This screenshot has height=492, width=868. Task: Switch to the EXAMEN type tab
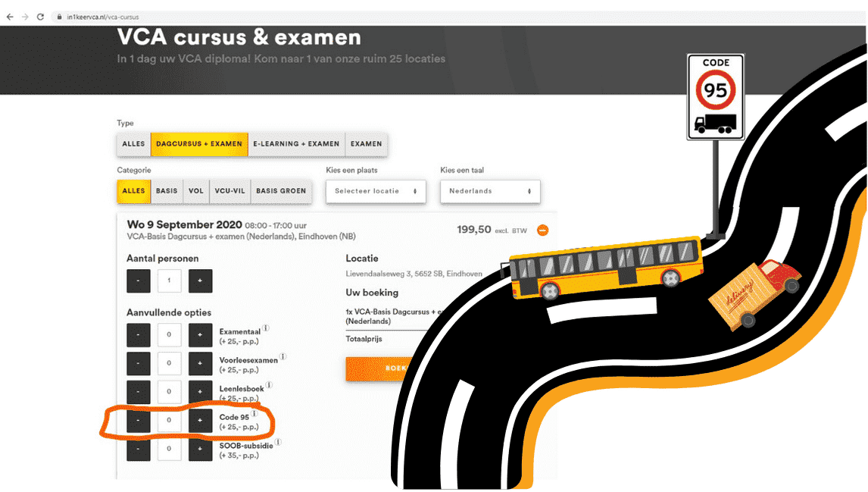pos(366,143)
